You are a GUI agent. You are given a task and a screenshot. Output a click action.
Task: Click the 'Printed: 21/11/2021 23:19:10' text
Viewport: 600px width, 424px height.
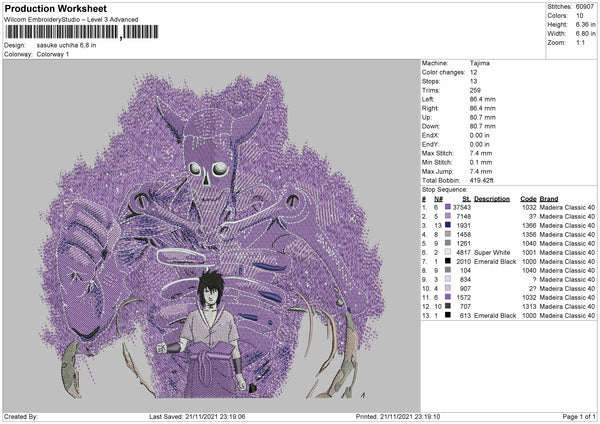tap(398, 416)
